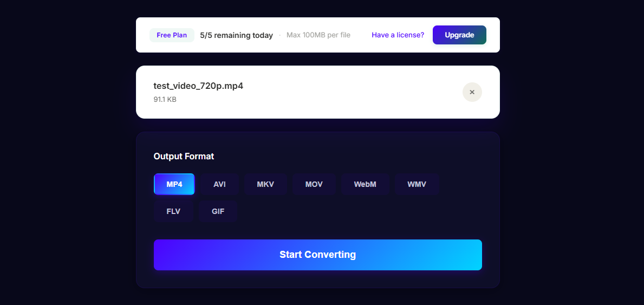Screen dimensions: 644x305
Task: Click the Start Converting button
Action: click(x=317, y=255)
